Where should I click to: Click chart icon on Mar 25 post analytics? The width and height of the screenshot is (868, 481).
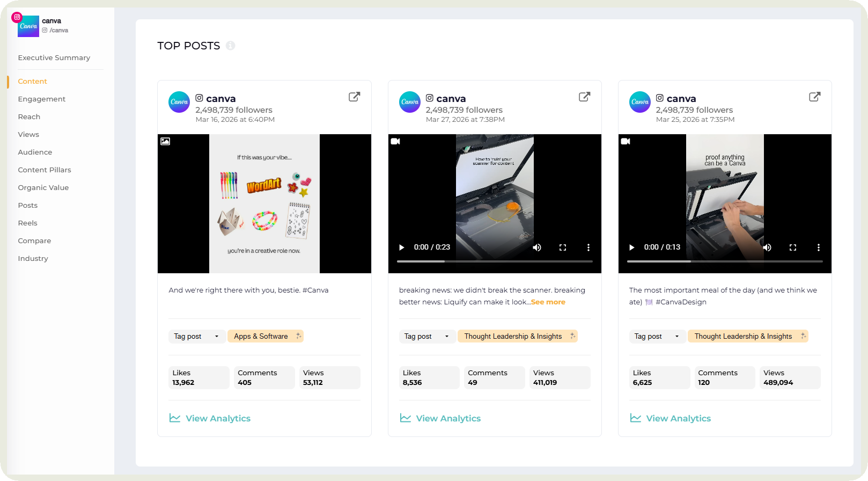pos(636,418)
